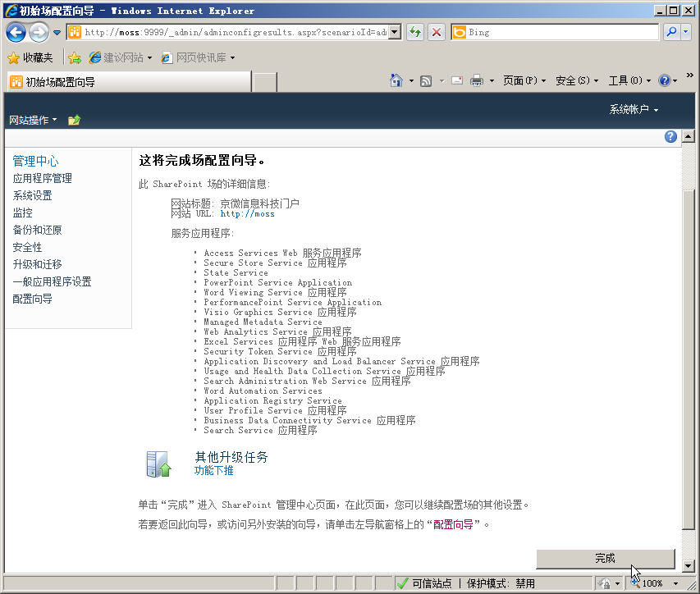Open 监控 in left navigation
Screen dimensions: 700x594
coord(22,212)
